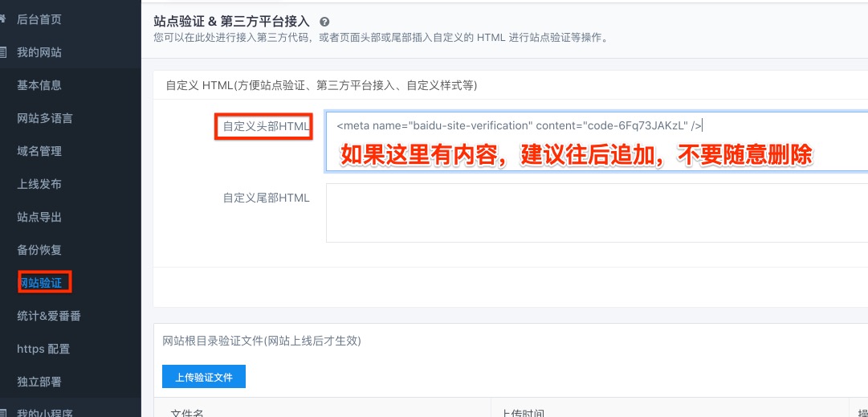Viewport: 868px width, 417px height.
Task: Click the 文件名 table column header
Action: coord(186,412)
